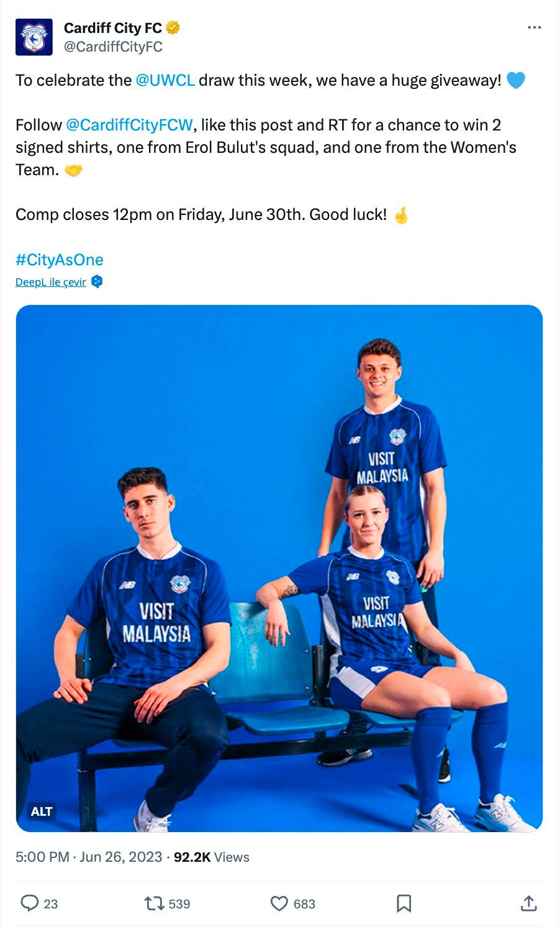Follow the @CardiffCityFCW mention link

tap(129, 125)
